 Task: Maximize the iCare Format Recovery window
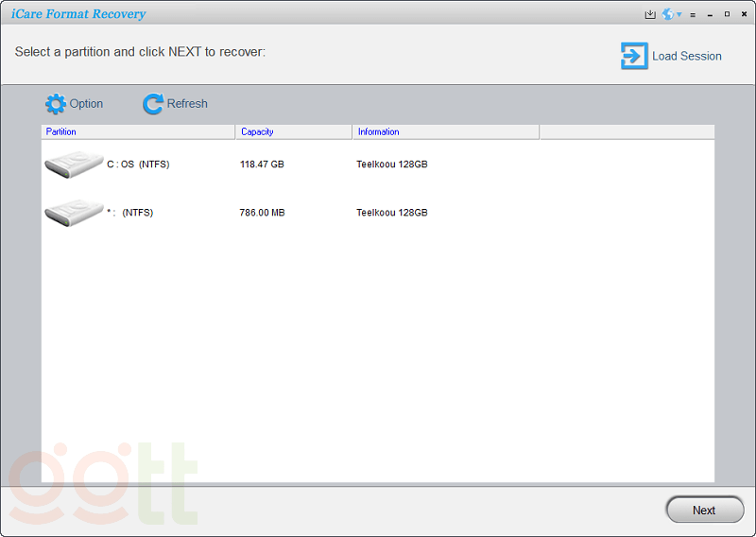727,14
